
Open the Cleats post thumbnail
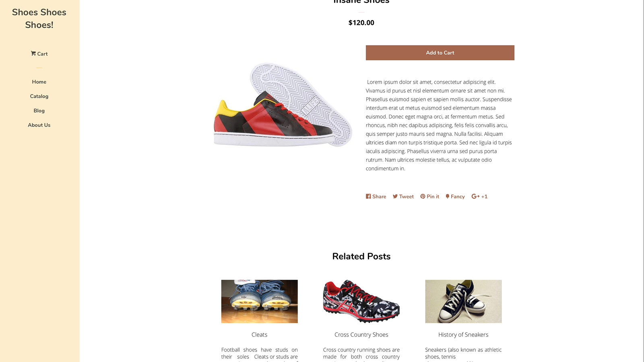point(260,301)
